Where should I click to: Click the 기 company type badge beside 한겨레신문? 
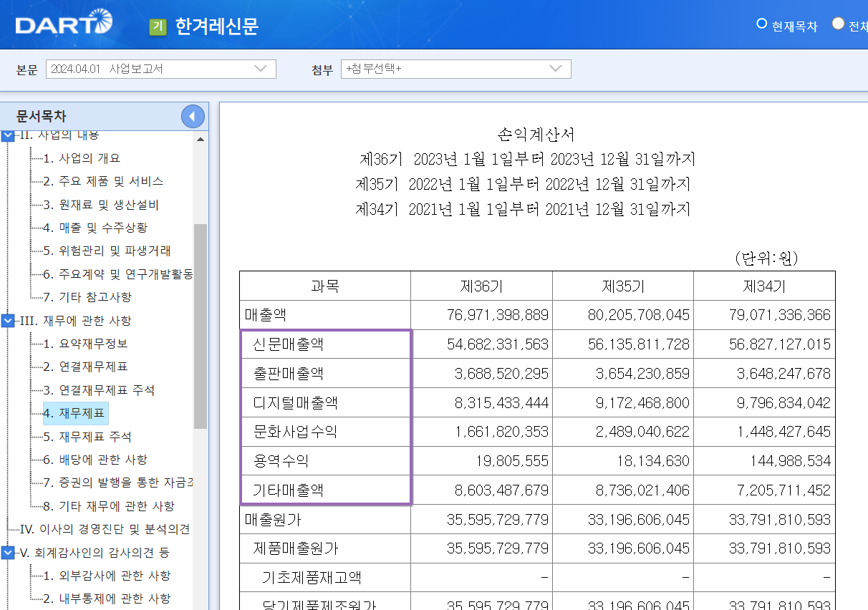pos(158,26)
